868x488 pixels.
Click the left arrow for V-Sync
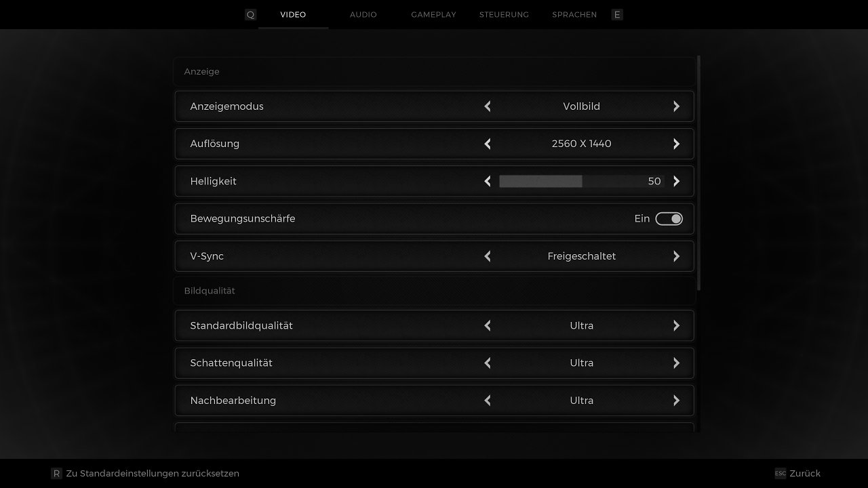click(x=488, y=256)
